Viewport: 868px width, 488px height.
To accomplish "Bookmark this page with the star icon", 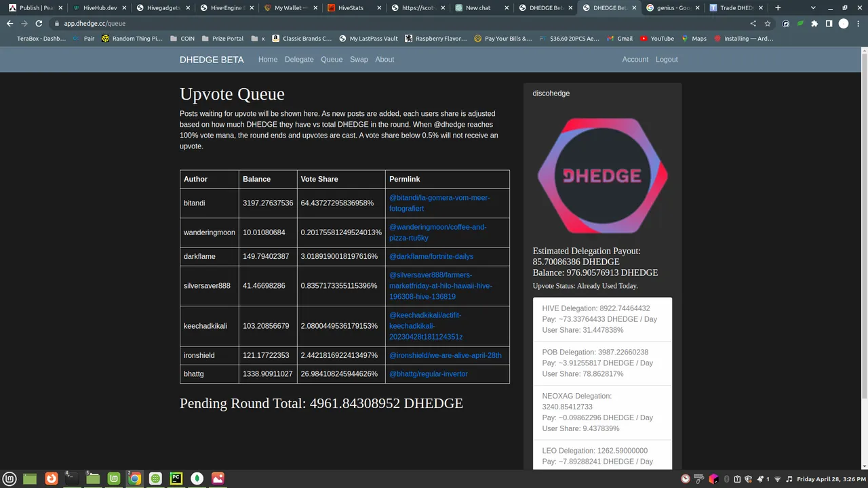I will click(768, 23).
